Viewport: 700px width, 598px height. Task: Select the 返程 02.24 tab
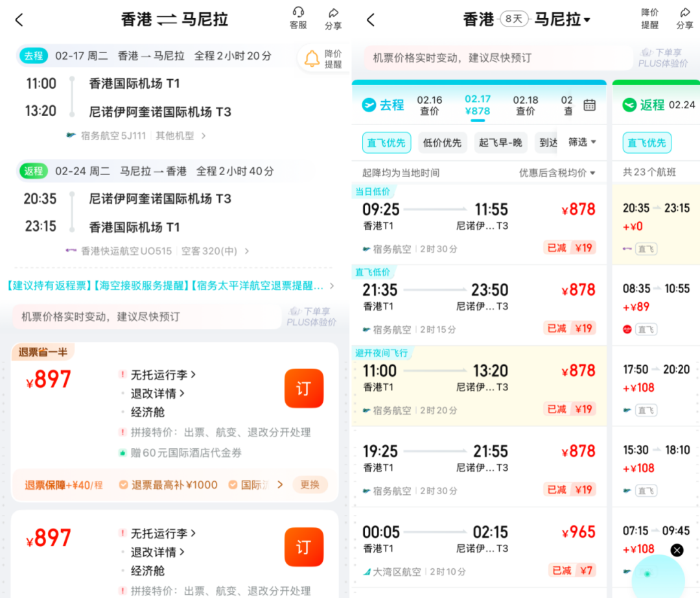[657, 105]
